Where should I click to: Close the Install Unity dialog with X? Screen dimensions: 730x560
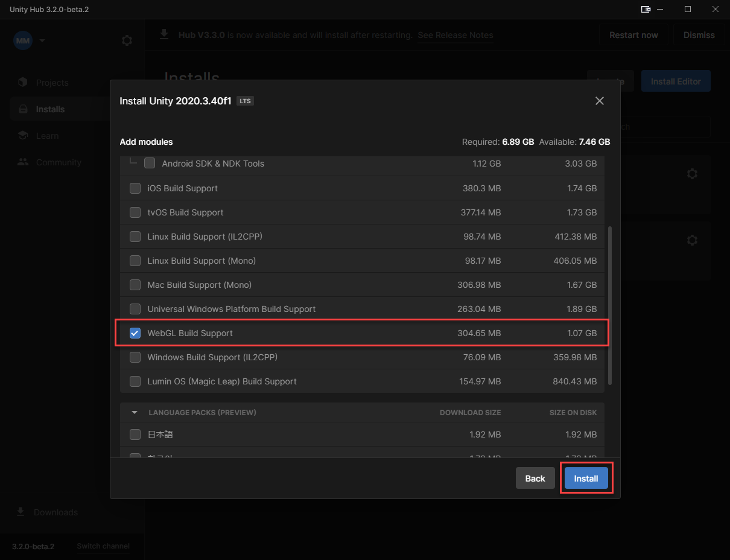[x=599, y=101]
